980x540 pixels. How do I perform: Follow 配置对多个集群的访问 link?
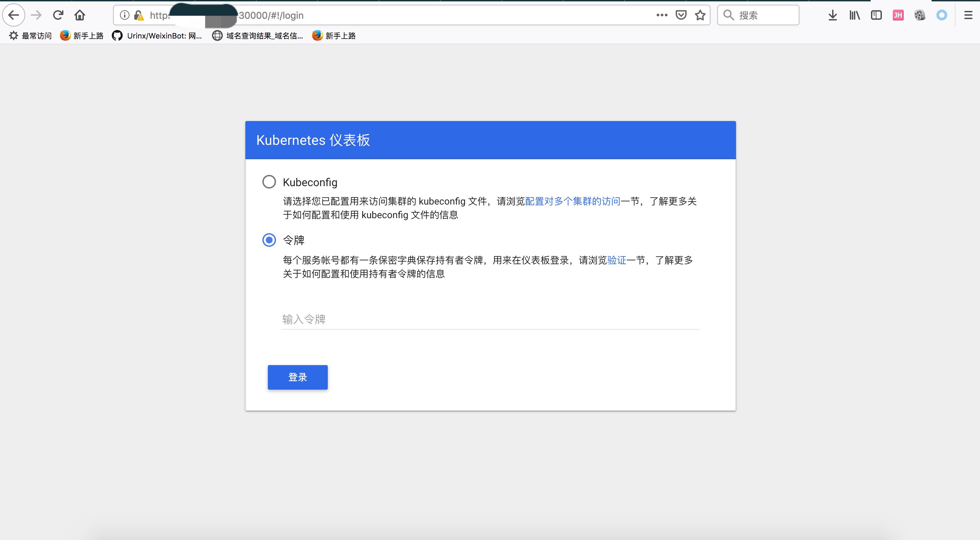(x=572, y=201)
